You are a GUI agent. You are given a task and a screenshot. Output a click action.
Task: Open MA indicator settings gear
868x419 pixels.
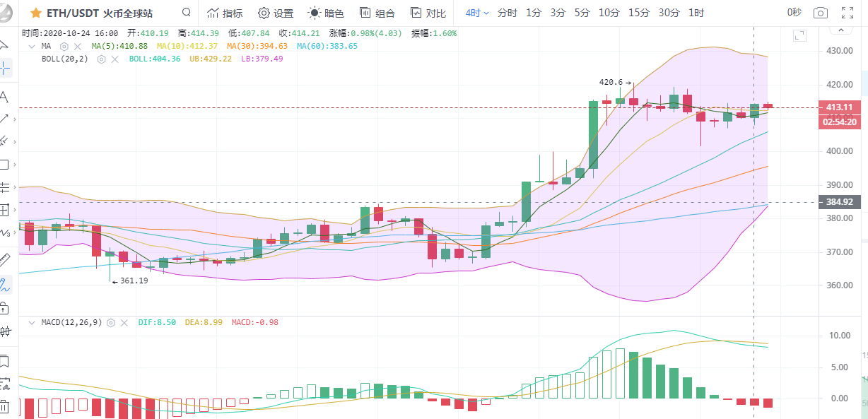[64, 46]
